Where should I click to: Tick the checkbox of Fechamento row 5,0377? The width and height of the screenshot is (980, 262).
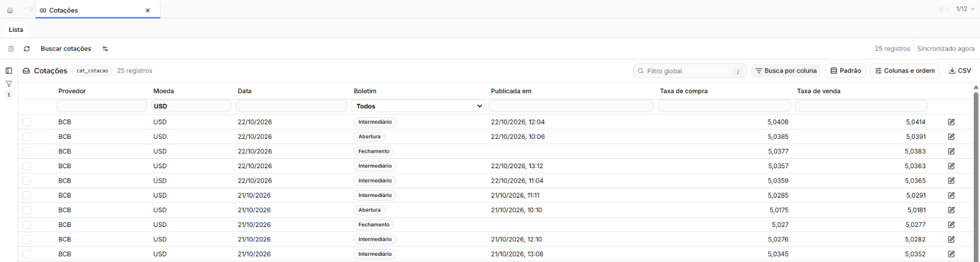click(27, 151)
